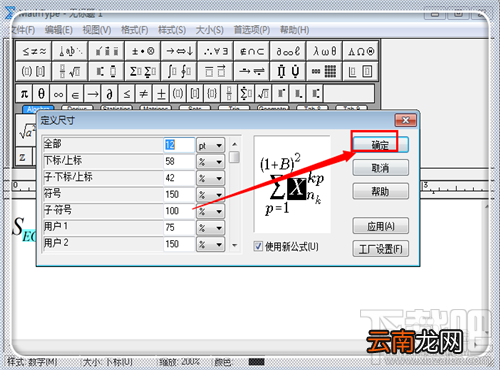Open arrow symbols palette (→⇔↓)
The width and height of the screenshot is (500, 370).
[179, 51]
